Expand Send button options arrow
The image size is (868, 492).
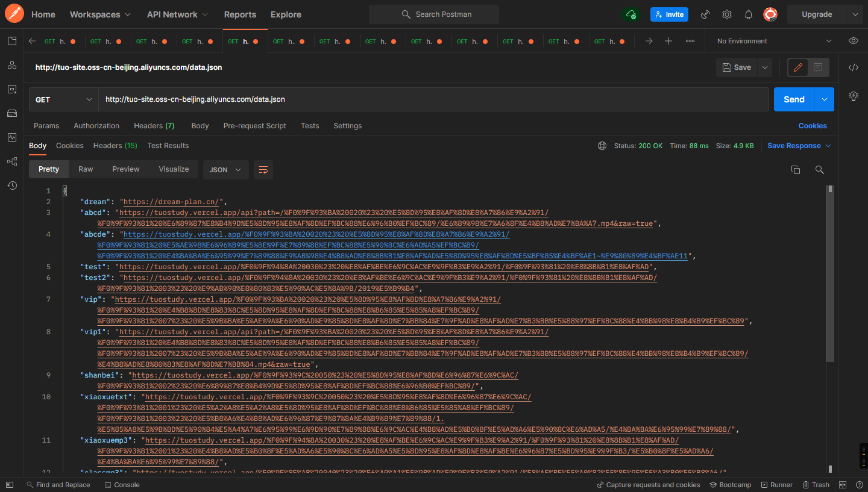tap(824, 99)
